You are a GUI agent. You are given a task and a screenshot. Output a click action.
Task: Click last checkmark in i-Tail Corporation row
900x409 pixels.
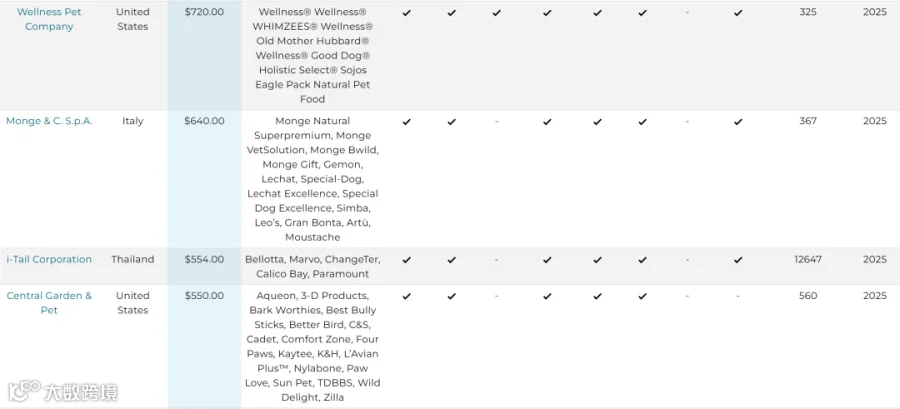click(738, 260)
